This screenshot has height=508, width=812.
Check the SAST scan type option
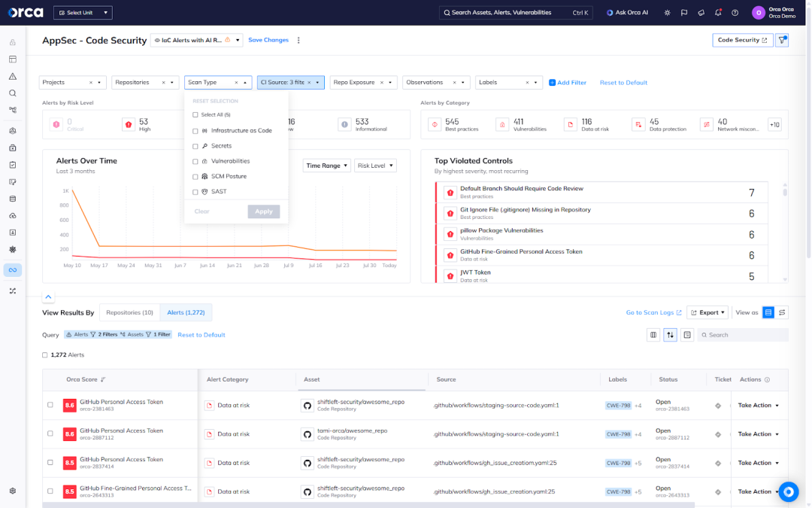(x=195, y=192)
